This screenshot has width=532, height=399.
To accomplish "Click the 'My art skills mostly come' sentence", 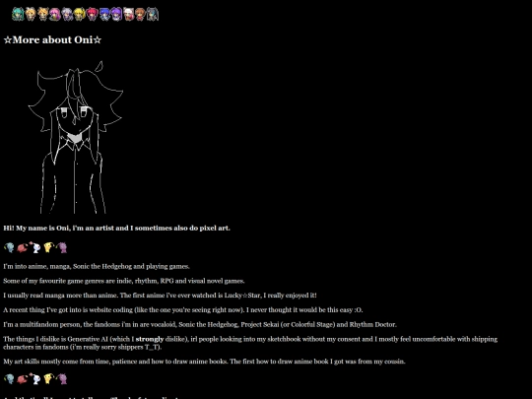I will point(204,362).
